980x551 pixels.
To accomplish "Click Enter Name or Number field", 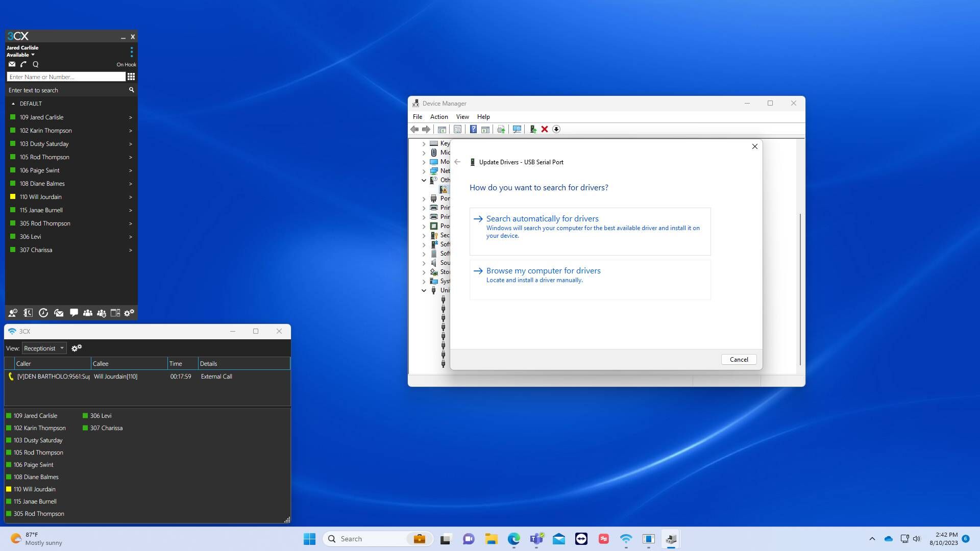I will [x=66, y=77].
